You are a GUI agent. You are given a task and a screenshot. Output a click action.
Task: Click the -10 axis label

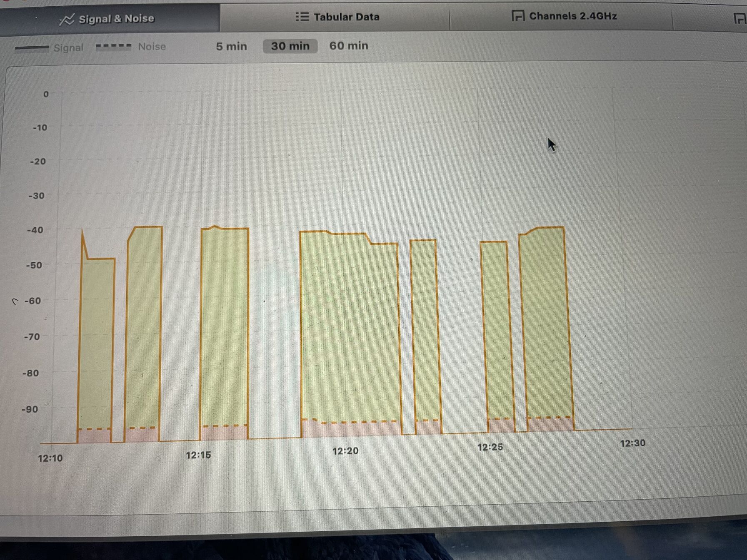pos(40,128)
